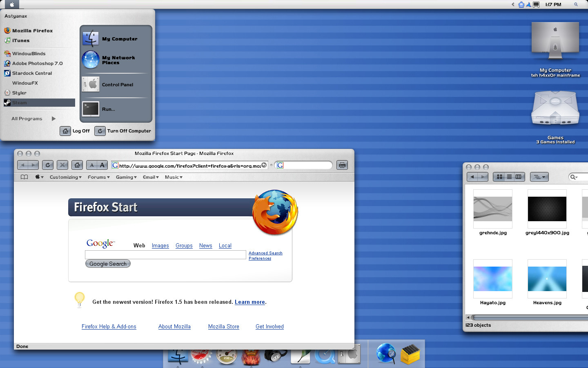
Task: Select the Heavens.jpg thumbnail
Action: coord(547,279)
